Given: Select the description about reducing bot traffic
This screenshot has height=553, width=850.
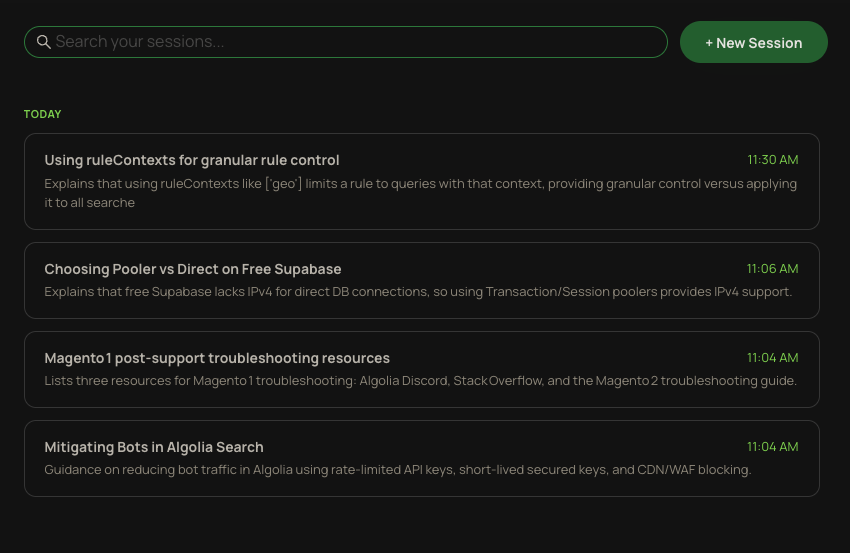Looking at the screenshot, I should (398, 470).
